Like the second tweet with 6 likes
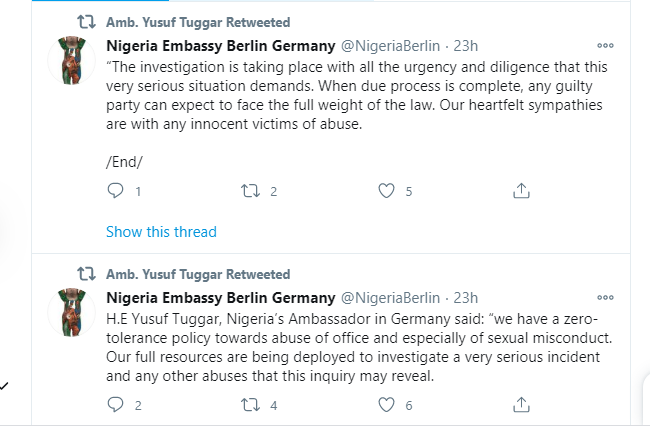The height and width of the screenshot is (429, 650). pos(386,405)
